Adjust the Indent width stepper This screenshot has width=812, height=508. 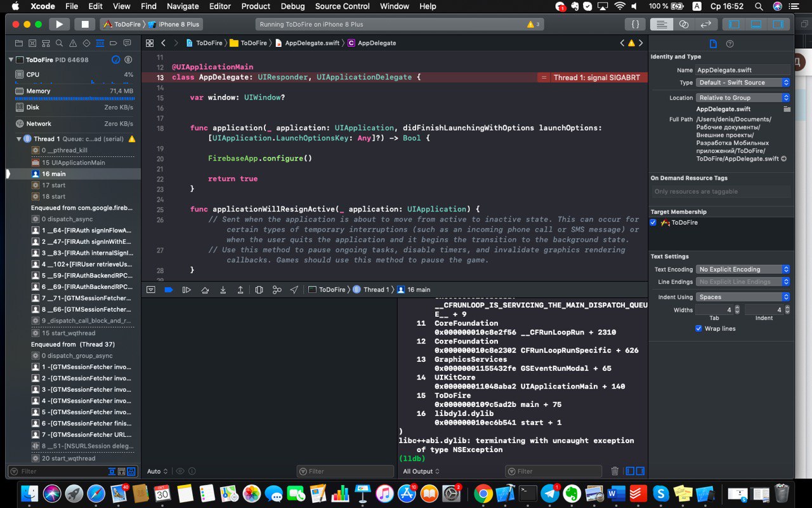pos(788,310)
